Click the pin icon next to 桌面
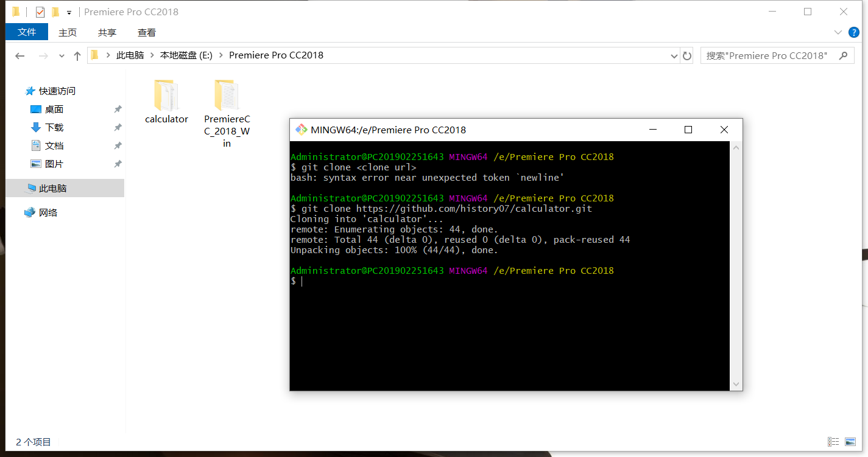The image size is (868, 457). tap(118, 110)
